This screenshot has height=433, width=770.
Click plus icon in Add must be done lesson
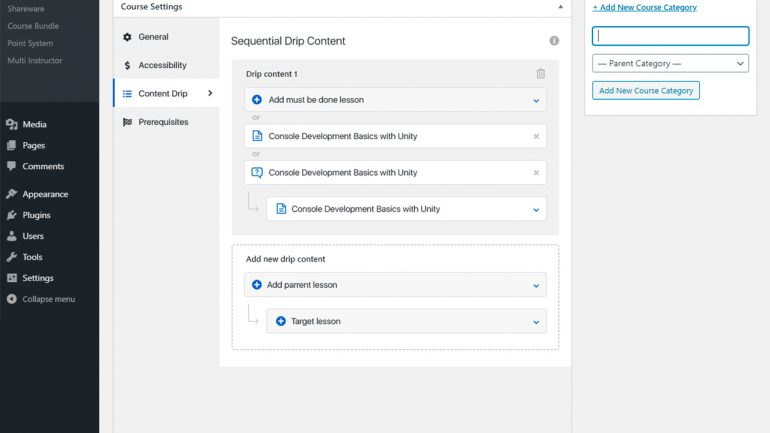257,100
